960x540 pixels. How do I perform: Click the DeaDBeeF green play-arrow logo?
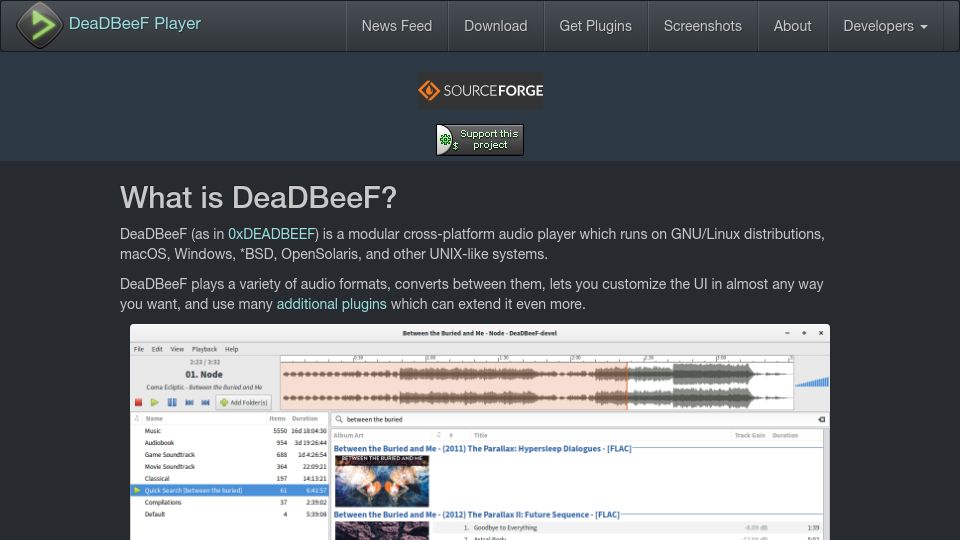(39, 25)
